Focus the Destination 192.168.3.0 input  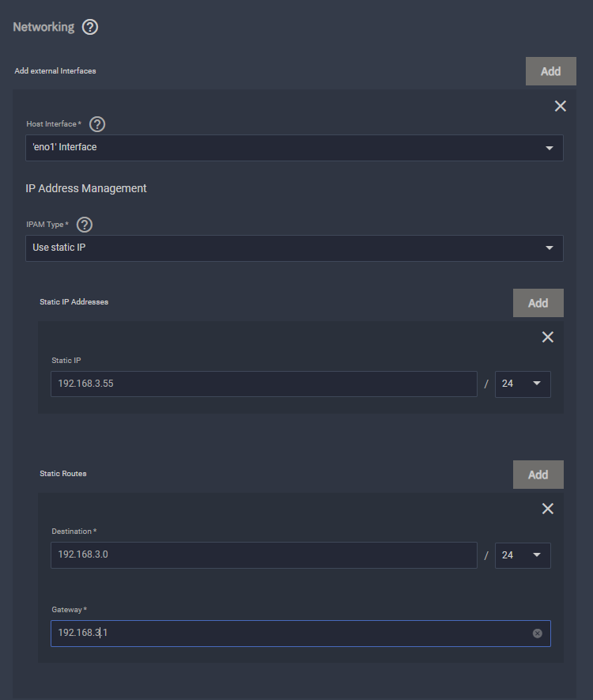(263, 555)
